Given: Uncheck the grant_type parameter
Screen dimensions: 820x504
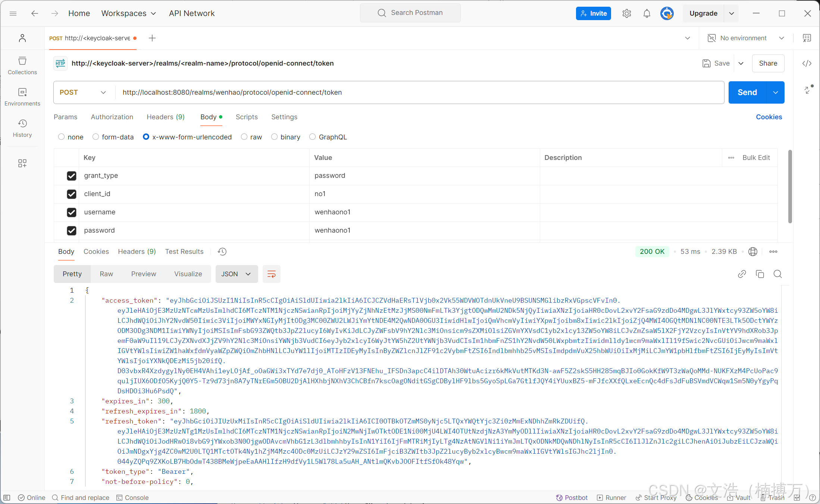Looking at the screenshot, I should [x=71, y=176].
